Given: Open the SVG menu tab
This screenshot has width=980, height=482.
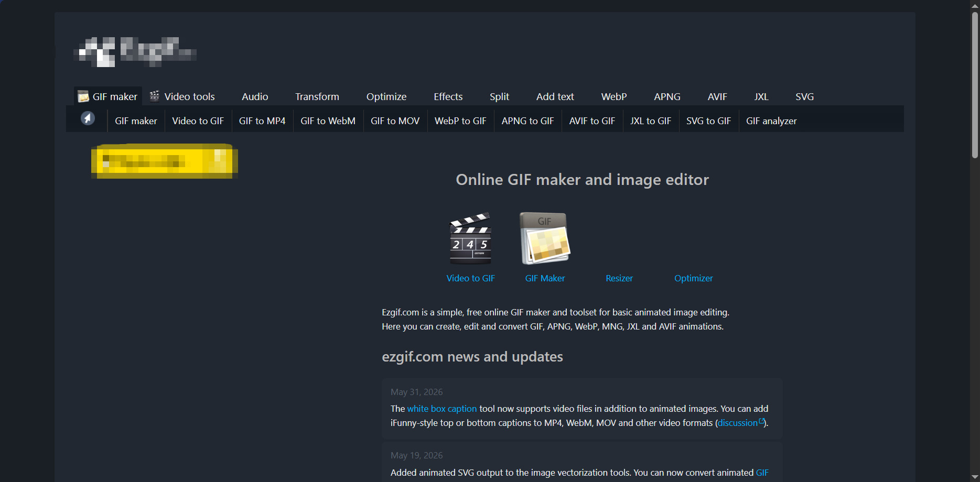Looking at the screenshot, I should click(x=804, y=96).
